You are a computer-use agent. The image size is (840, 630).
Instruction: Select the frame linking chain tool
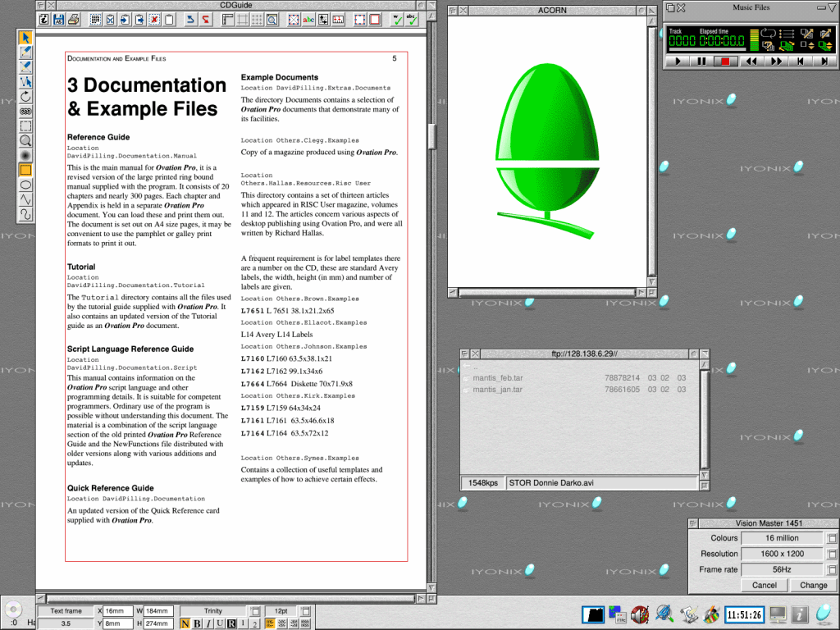tap(25, 112)
